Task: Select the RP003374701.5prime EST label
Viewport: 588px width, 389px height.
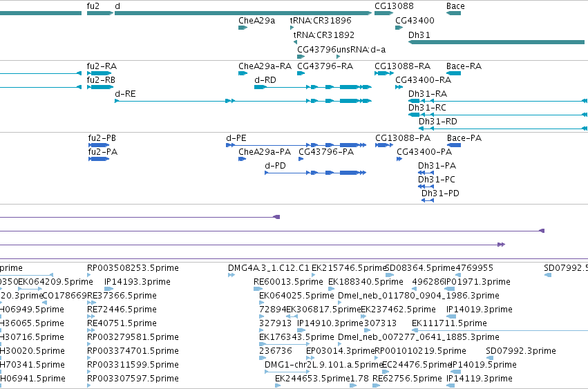Action: (133, 351)
